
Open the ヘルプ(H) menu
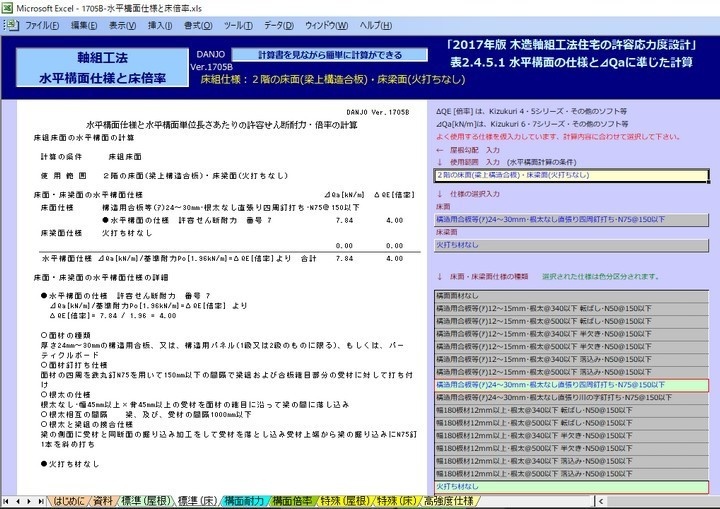tap(376, 26)
